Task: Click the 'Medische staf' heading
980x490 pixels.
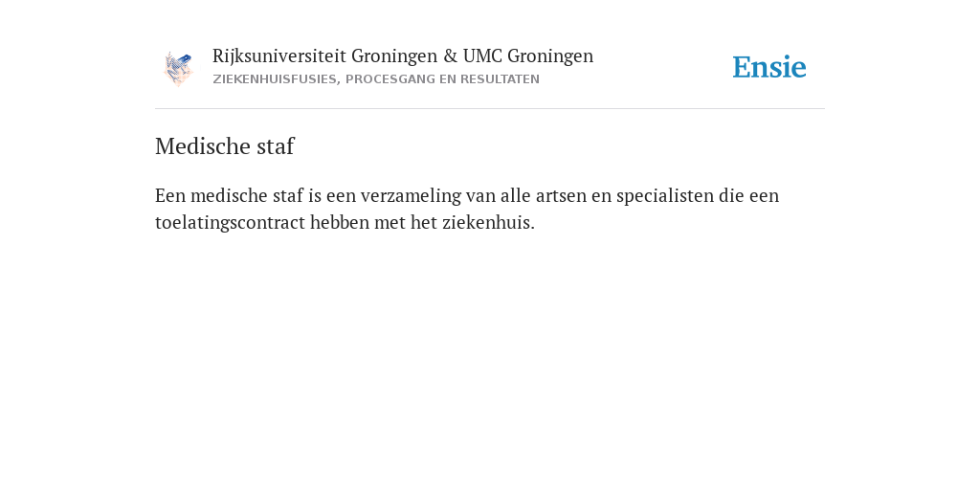Action: 224,145
